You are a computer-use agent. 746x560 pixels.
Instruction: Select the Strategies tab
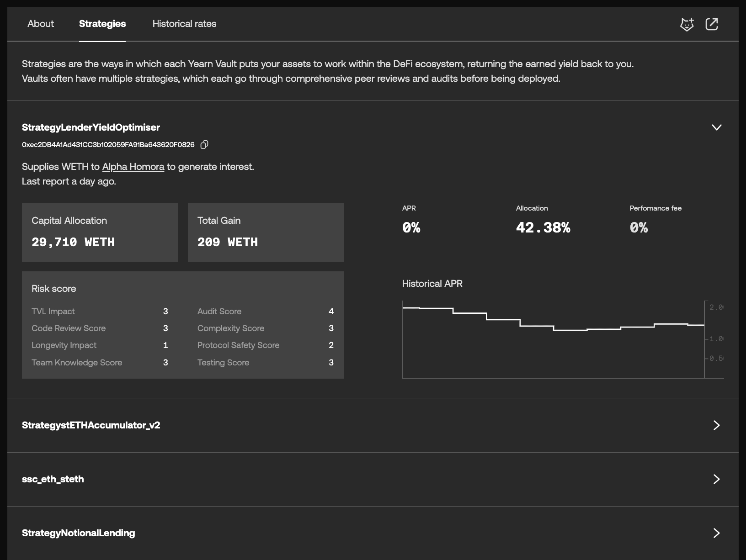click(102, 24)
